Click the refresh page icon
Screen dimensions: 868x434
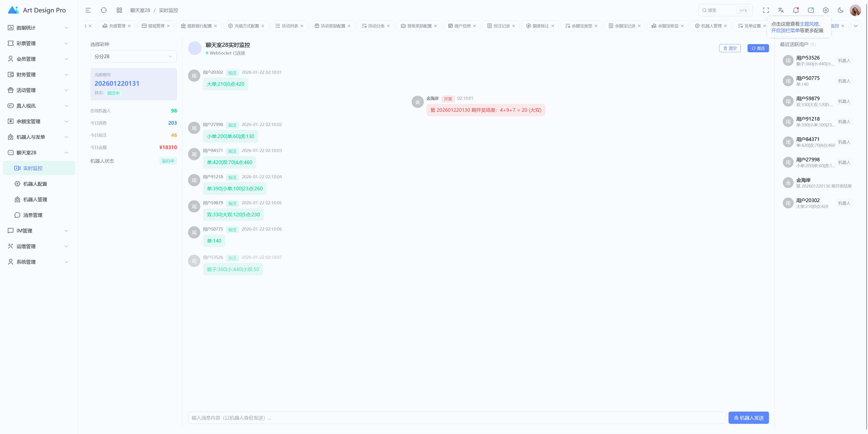tap(104, 10)
